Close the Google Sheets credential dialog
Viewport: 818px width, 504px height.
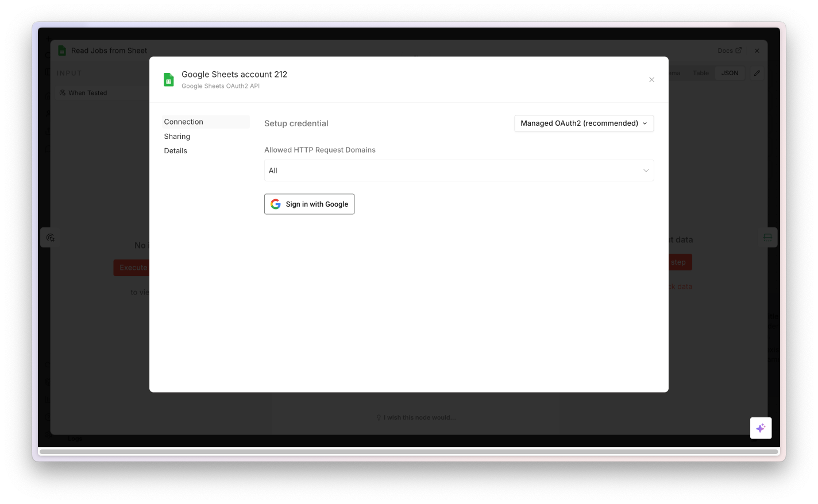pyautogui.click(x=651, y=80)
